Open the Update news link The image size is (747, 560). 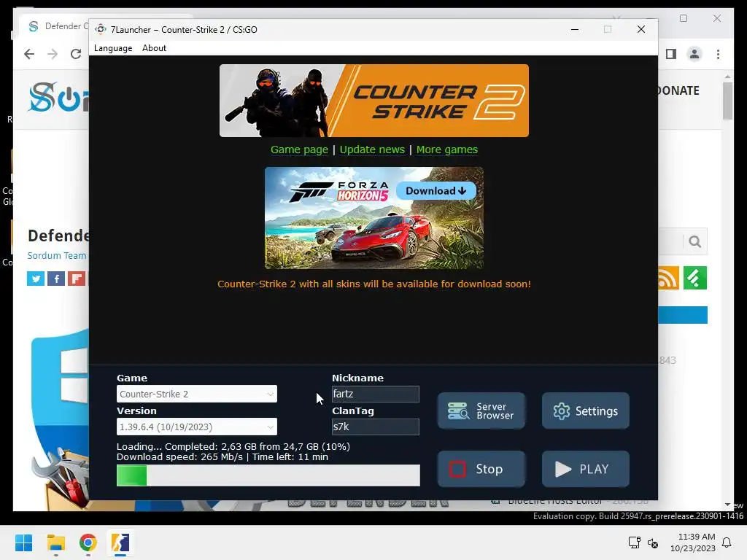[x=372, y=149]
